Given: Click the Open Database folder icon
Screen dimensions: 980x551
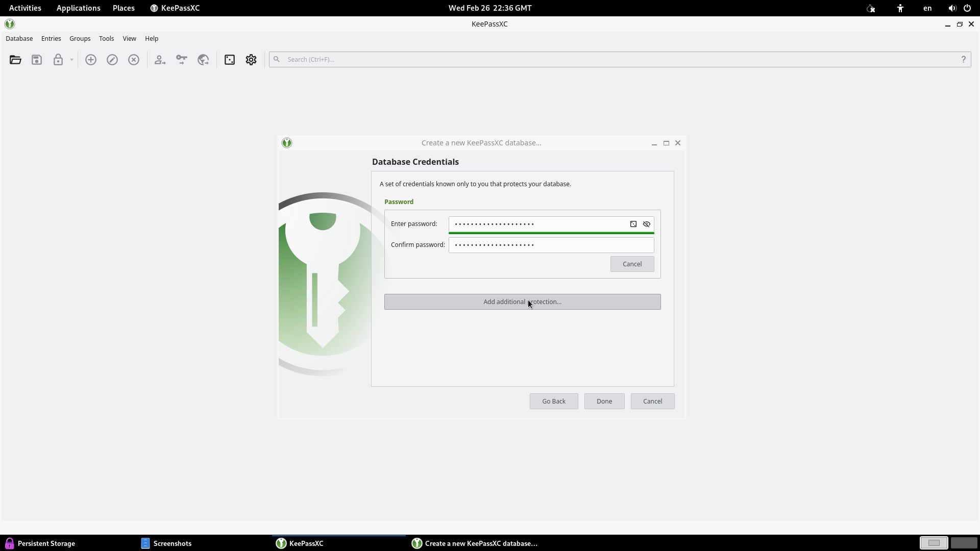Looking at the screenshot, I should click(x=15, y=60).
